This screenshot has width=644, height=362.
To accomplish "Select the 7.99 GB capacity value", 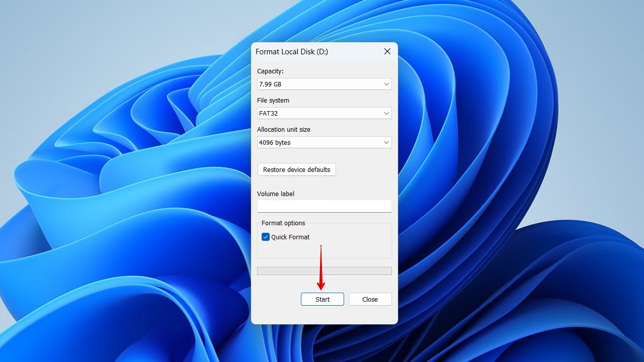I will (x=270, y=84).
